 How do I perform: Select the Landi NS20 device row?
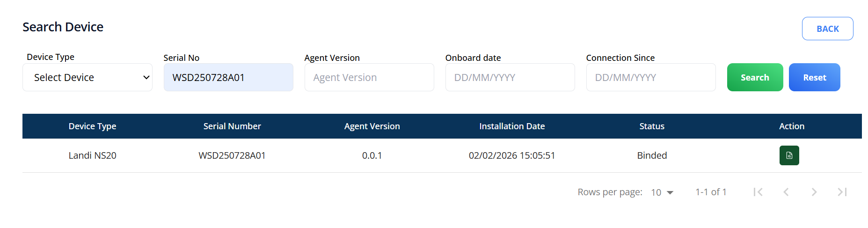92,155
